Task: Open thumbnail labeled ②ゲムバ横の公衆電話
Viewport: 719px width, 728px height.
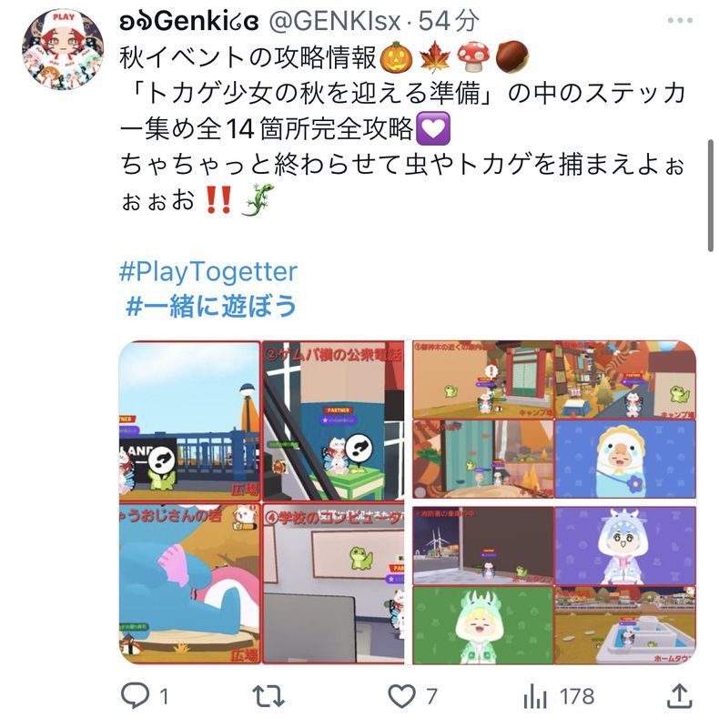Action: click(333, 421)
